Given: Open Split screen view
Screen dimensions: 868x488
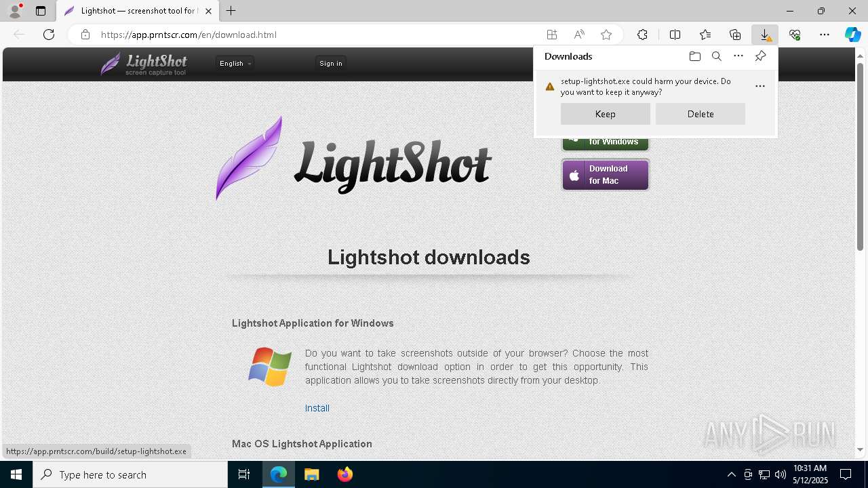Looking at the screenshot, I should click(x=675, y=35).
